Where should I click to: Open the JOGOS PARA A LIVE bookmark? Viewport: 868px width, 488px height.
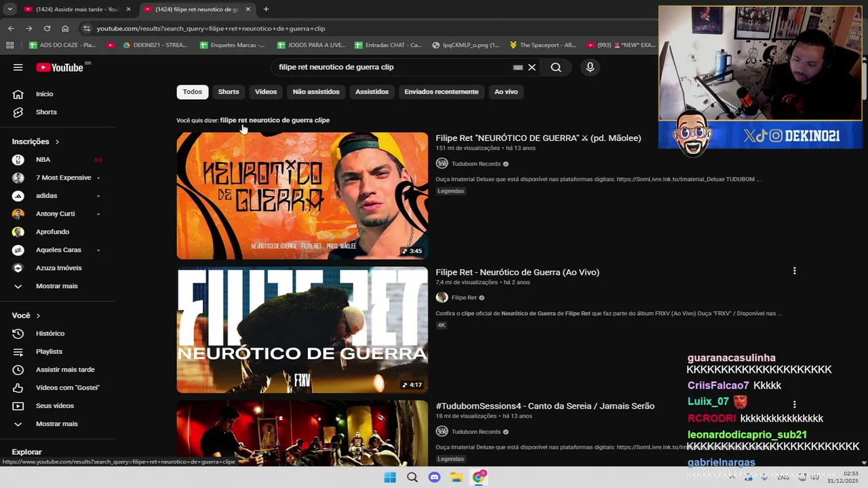(311, 45)
